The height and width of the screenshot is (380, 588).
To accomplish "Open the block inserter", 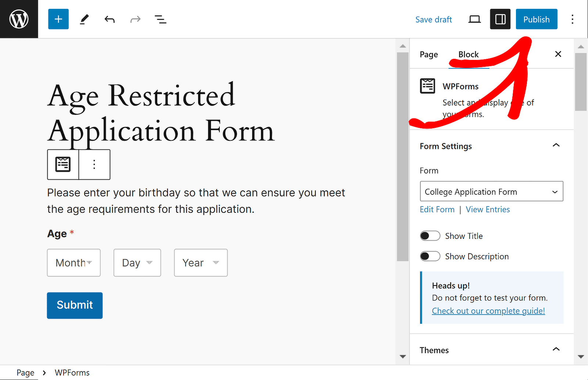I will (x=58, y=19).
